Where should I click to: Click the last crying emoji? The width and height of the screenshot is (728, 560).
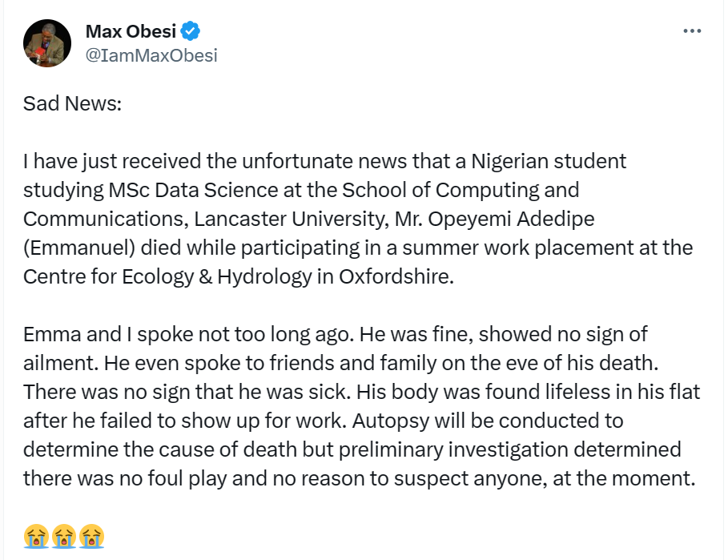pos(92,536)
